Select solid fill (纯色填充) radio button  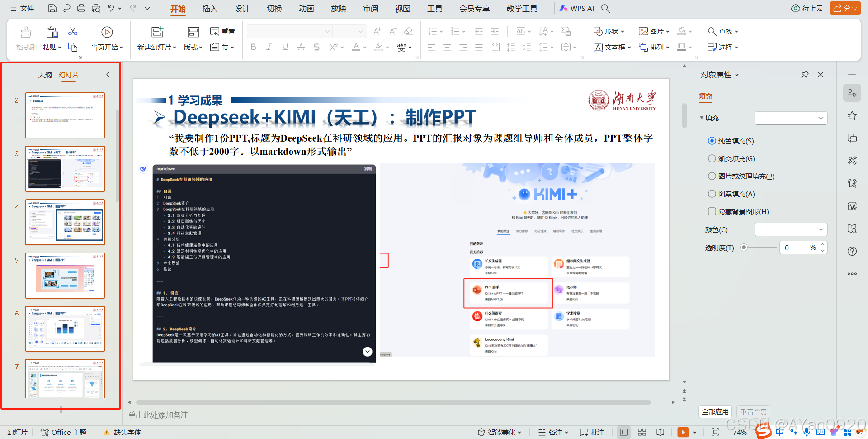pyautogui.click(x=712, y=141)
